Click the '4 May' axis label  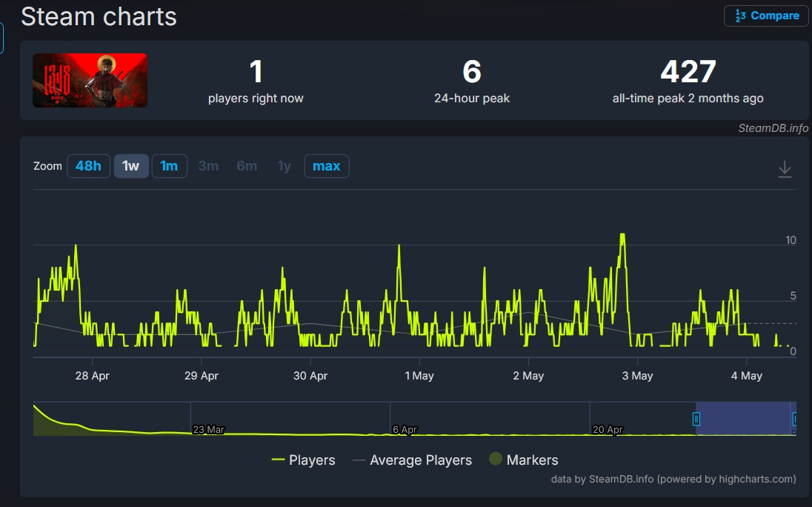point(746,376)
